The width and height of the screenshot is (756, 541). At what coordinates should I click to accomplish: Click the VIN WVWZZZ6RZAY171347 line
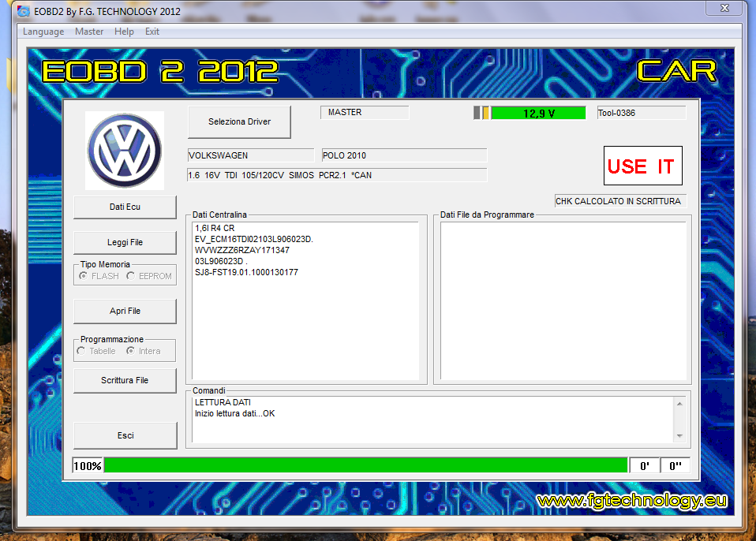[x=242, y=251]
